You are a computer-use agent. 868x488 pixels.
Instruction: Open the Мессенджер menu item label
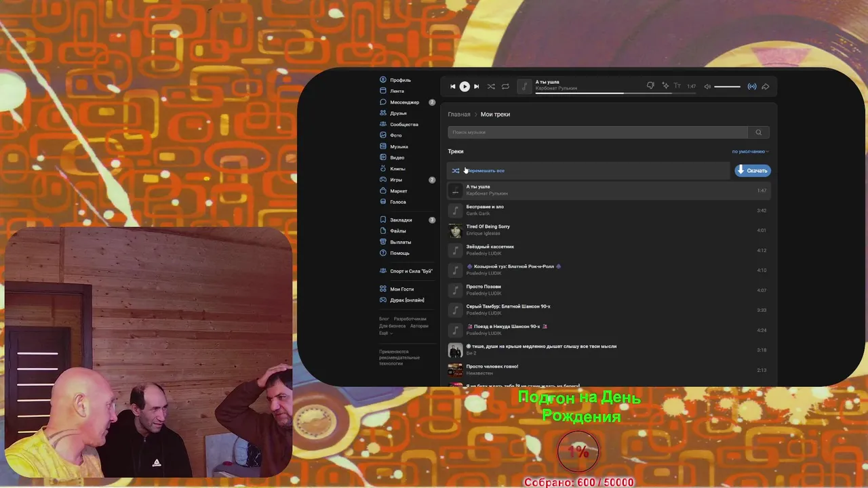click(404, 102)
